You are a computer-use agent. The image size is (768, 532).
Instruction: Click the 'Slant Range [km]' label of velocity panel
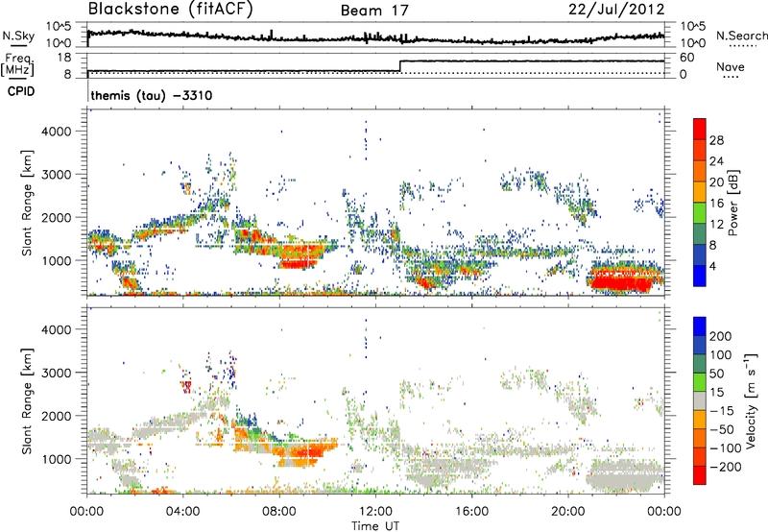[27, 400]
